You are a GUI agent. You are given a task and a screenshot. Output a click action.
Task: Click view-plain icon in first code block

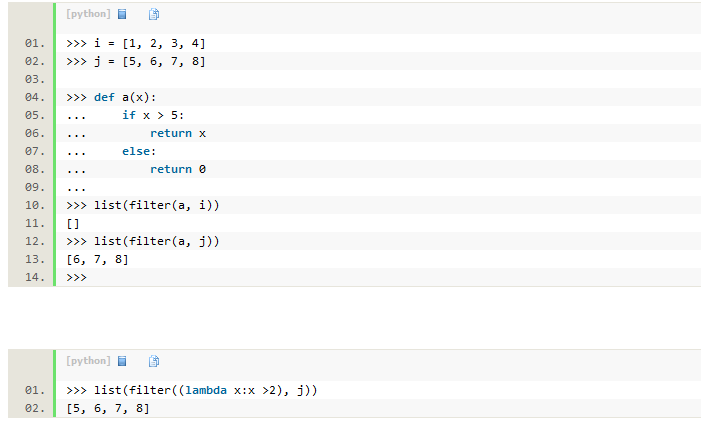(x=122, y=14)
